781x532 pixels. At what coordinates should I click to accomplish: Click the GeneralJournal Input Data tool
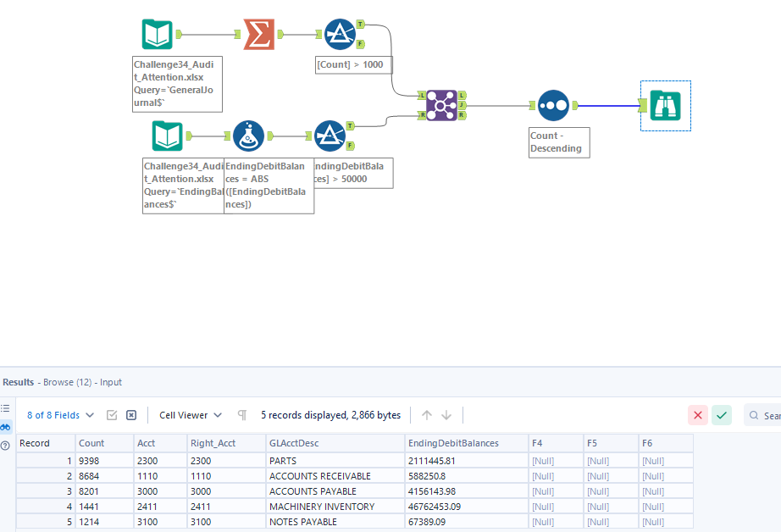click(x=157, y=35)
